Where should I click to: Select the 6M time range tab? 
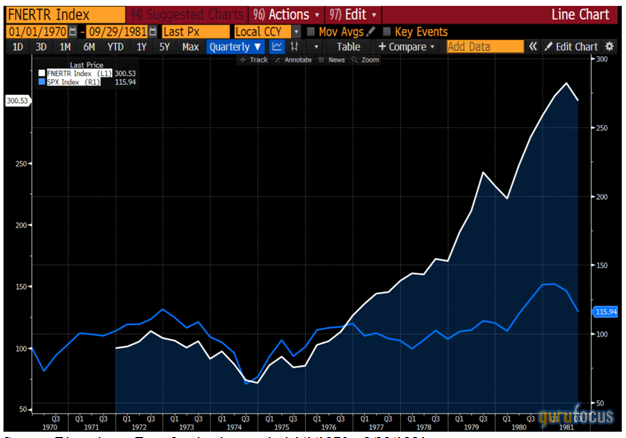(x=89, y=47)
